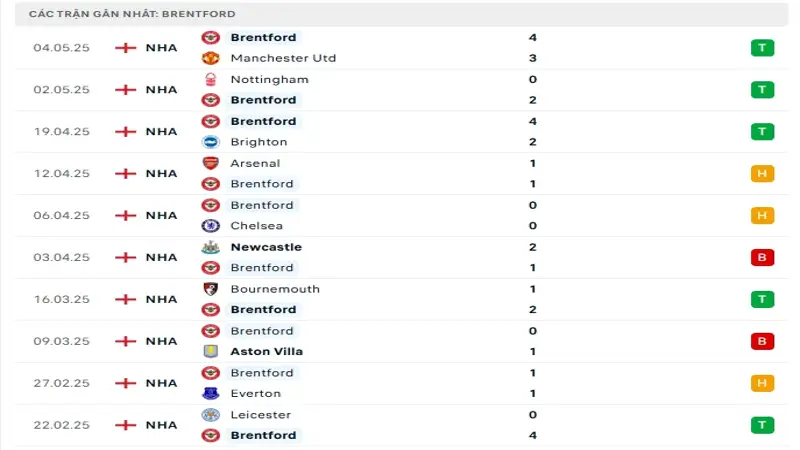Click England flag on 04.05.25 row
Image resolution: width=800 pixels, height=450 pixels.
tap(125, 47)
